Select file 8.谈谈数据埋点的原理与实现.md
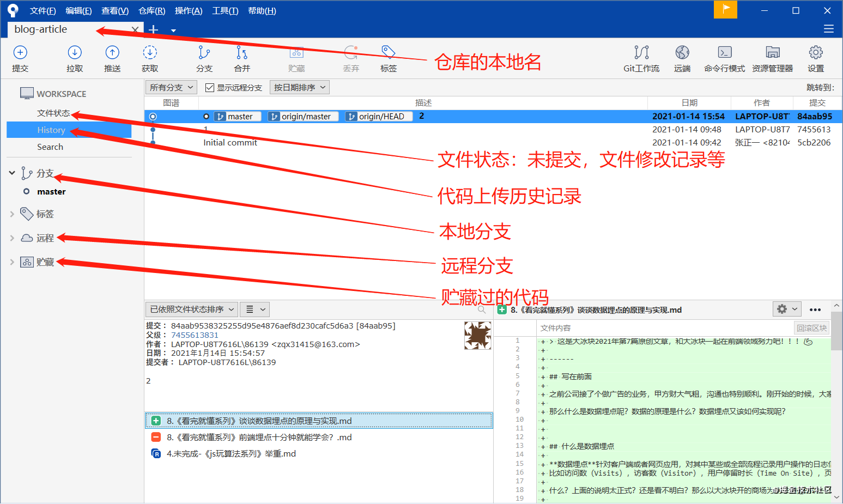Image resolution: width=843 pixels, height=504 pixels. coord(319,421)
